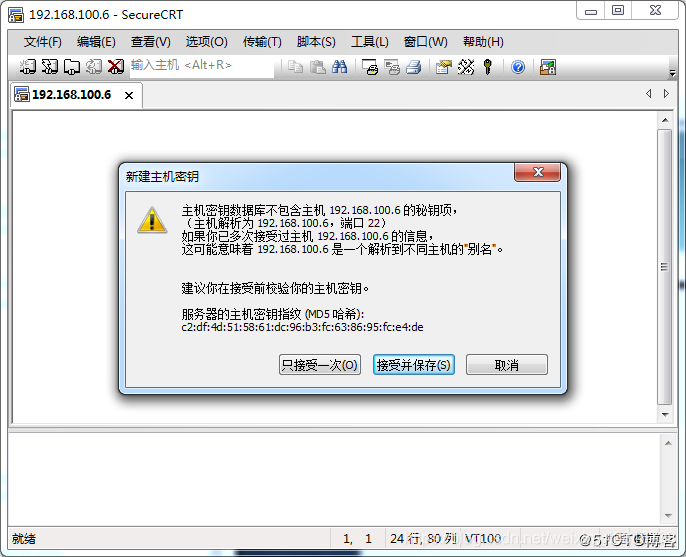Click terminal scrollbar up arrow
The height and width of the screenshot is (557, 686).
point(665,120)
